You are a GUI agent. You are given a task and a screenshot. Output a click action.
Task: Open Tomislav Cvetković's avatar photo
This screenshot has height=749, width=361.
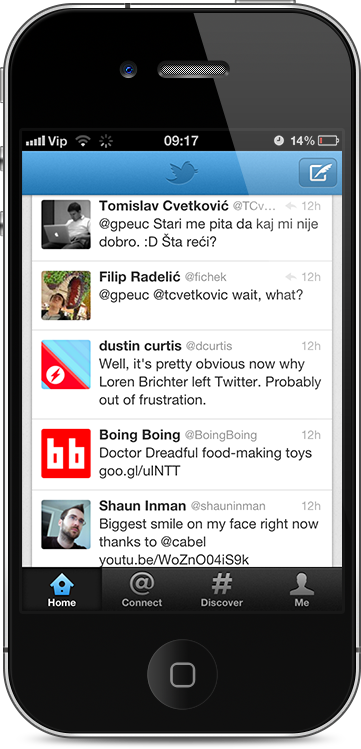point(66,225)
